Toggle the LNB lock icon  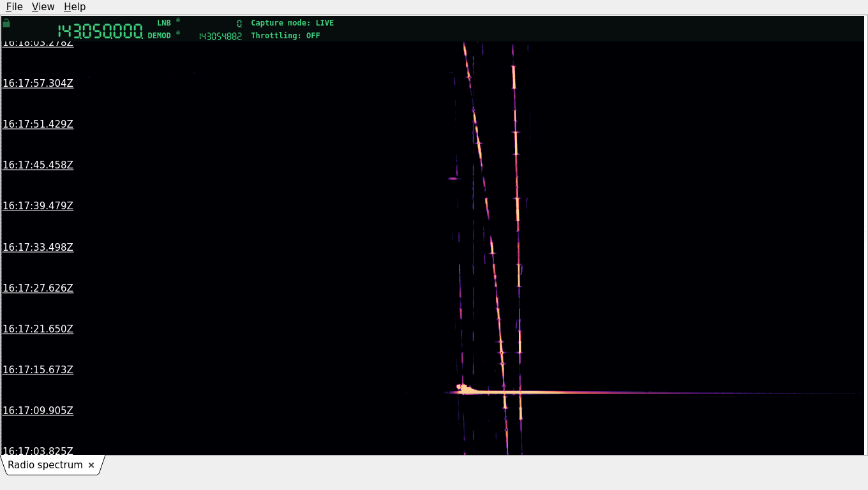click(178, 20)
